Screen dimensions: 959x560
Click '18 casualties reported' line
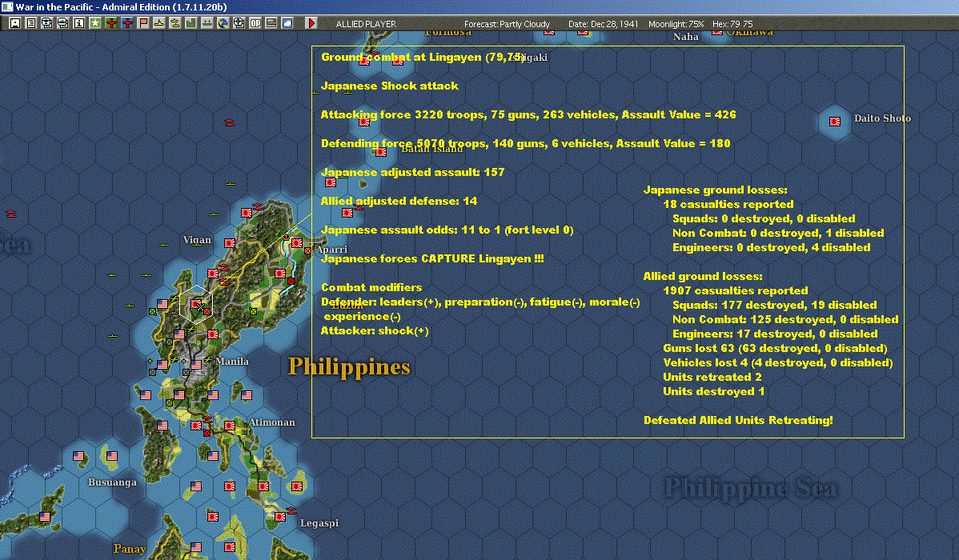[x=728, y=205]
